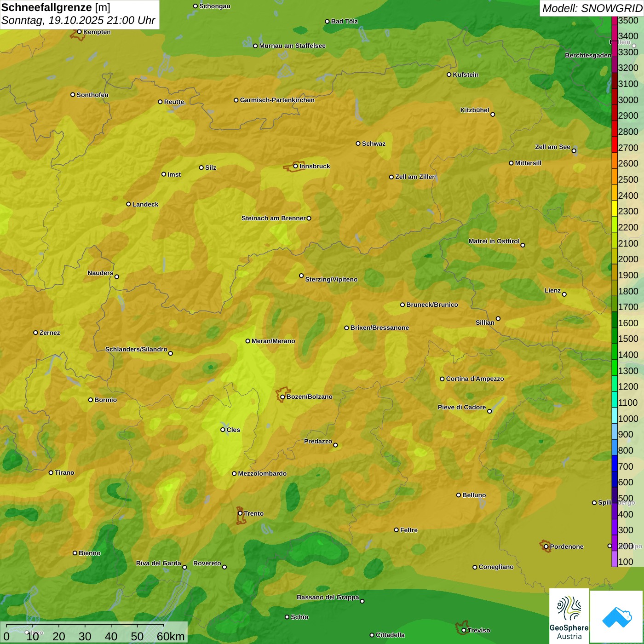Click the 1000 m cyan legend swatch
Image resolution: width=644 pixels, height=644 pixels.
[x=615, y=415]
